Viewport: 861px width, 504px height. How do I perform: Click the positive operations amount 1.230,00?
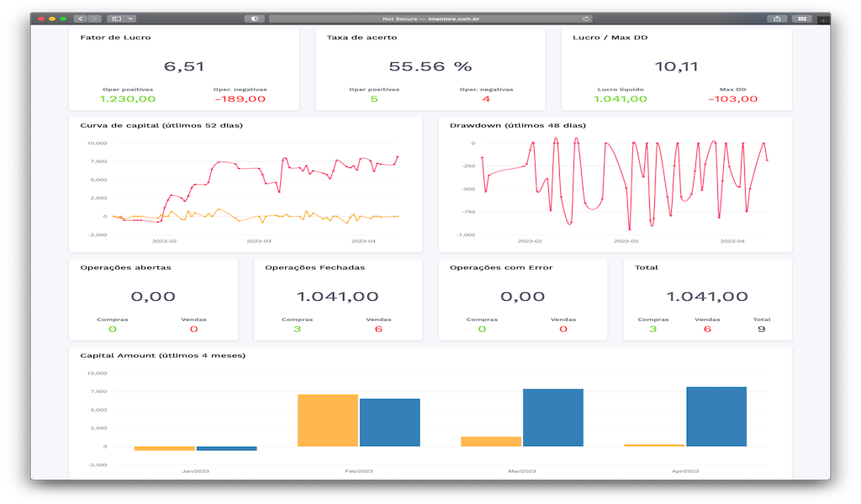128,99
